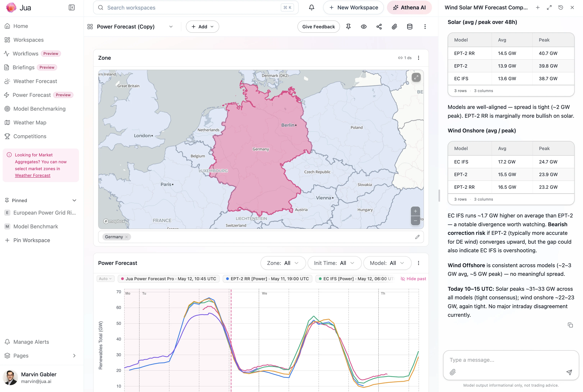Screen dimensions: 583x392
Task: Open data sources database icon
Action: 410,26
